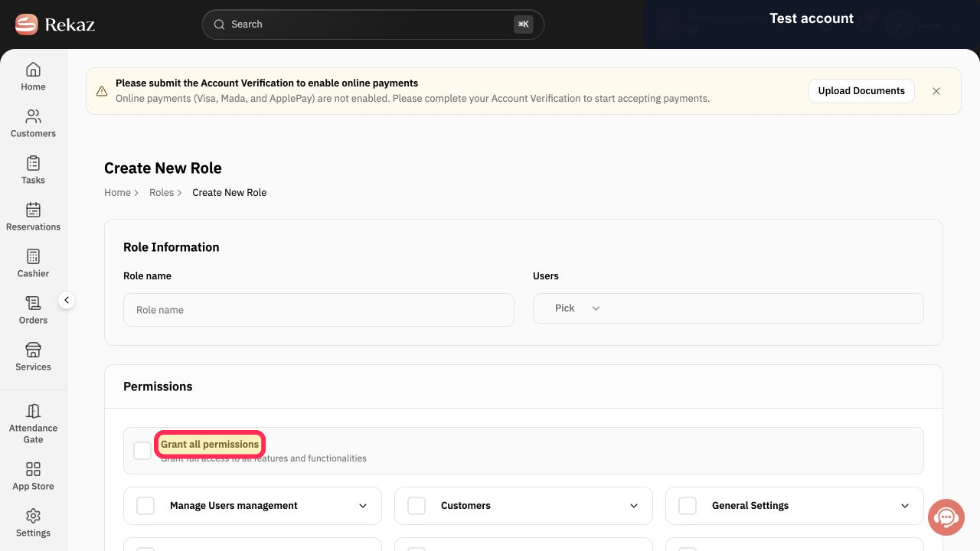Click the Role name input field
The height and width of the screenshot is (551, 980).
click(x=318, y=310)
